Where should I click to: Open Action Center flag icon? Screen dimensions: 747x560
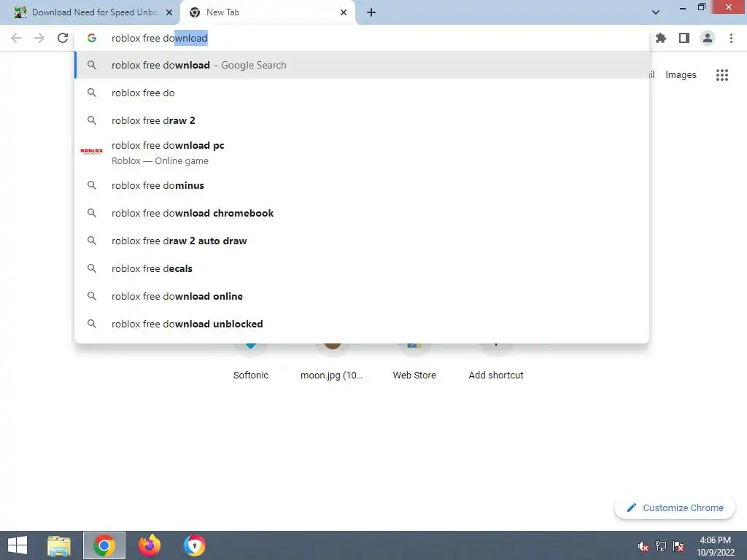point(678,546)
